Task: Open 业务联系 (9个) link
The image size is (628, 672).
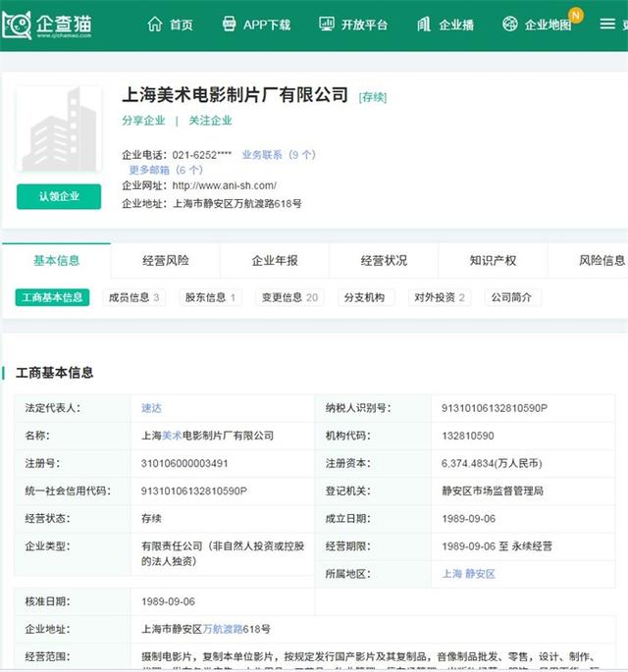Action: [x=279, y=155]
